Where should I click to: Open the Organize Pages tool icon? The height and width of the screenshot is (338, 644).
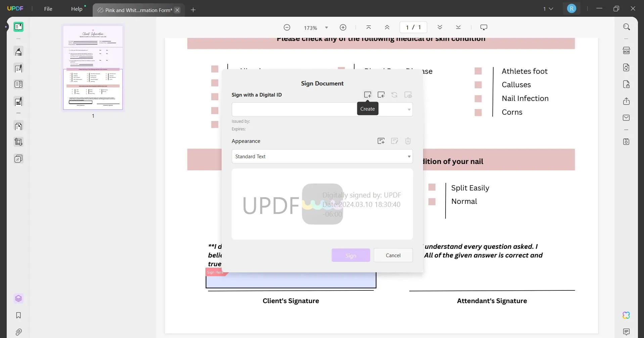[18, 126]
